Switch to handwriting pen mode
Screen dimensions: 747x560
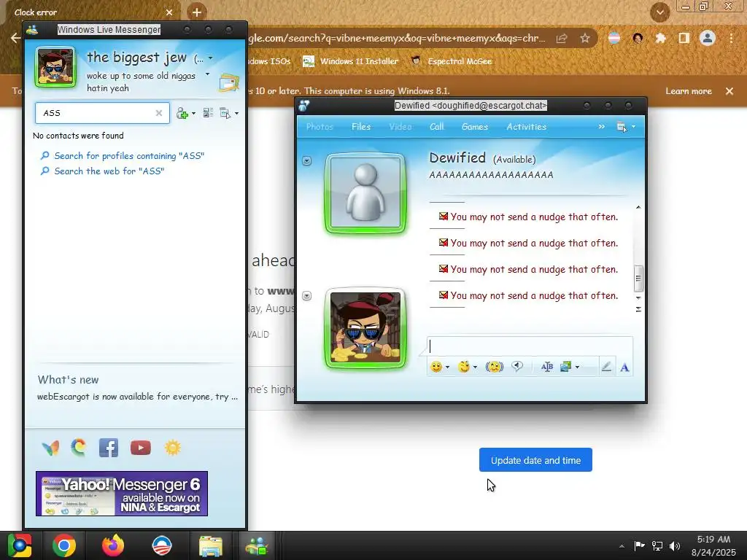point(606,367)
